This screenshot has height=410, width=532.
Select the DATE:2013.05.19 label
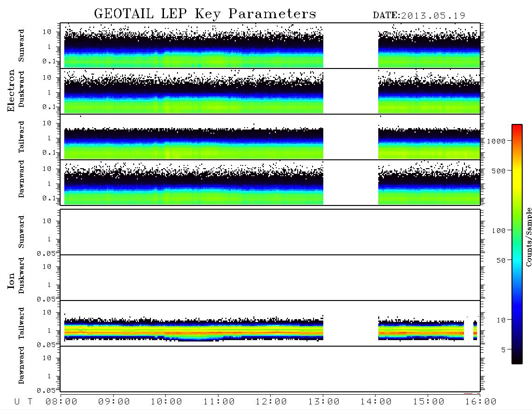click(x=419, y=16)
